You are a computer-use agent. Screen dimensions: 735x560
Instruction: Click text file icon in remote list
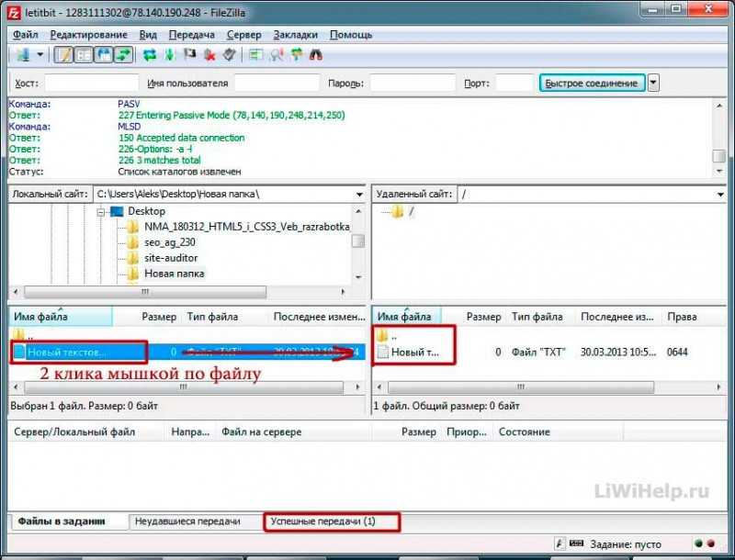[383, 353]
